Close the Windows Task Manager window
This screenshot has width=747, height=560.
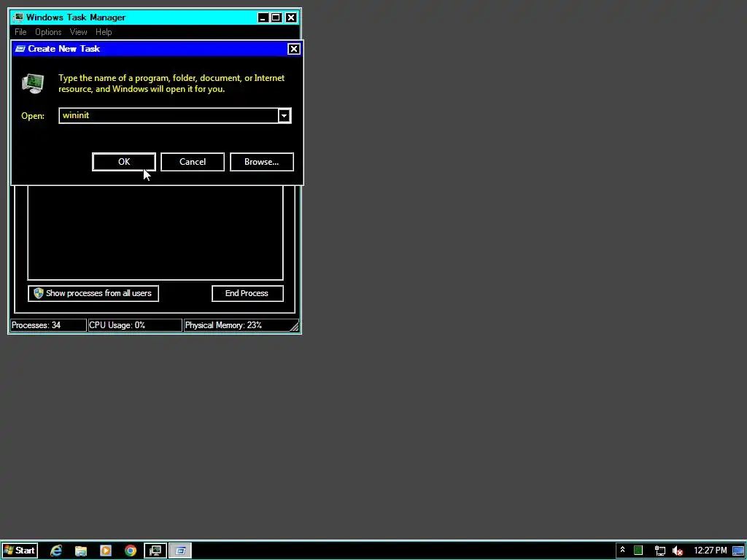point(291,17)
